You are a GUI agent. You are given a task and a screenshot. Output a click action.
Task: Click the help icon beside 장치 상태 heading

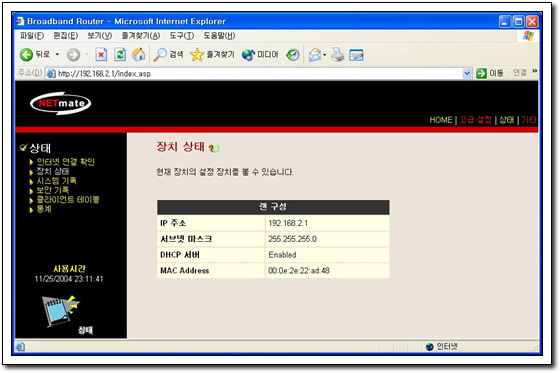click(214, 148)
